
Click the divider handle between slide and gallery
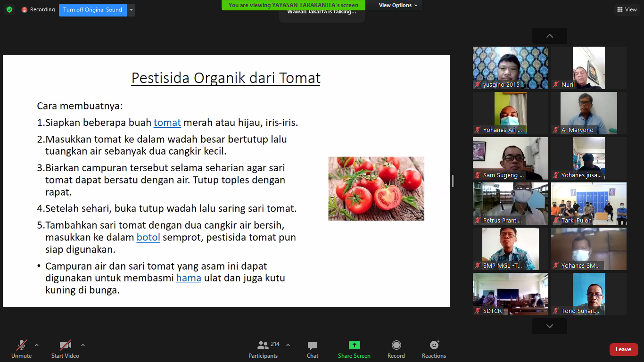pyautogui.click(x=453, y=181)
